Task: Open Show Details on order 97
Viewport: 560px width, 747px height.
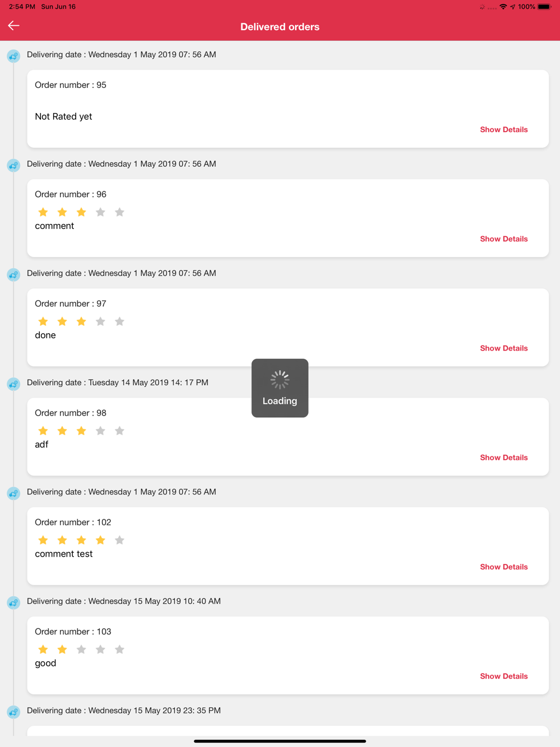Action: (x=503, y=348)
